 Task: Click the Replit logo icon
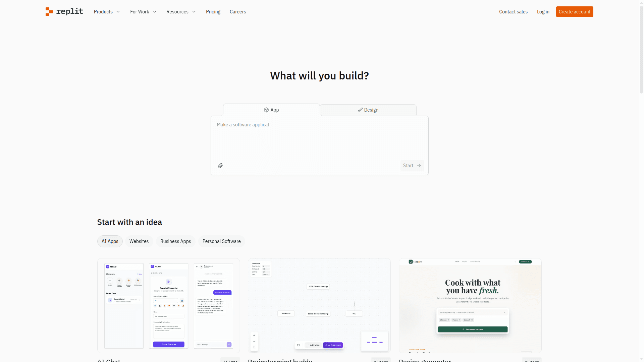[x=49, y=12]
